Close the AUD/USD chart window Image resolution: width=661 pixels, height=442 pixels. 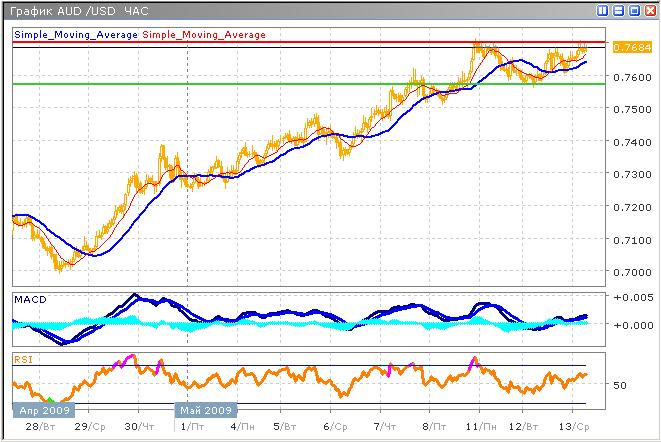648,11
